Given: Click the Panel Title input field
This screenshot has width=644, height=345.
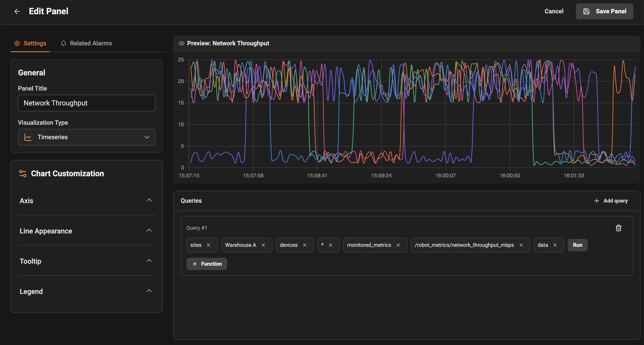Looking at the screenshot, I should pos(87,103).
